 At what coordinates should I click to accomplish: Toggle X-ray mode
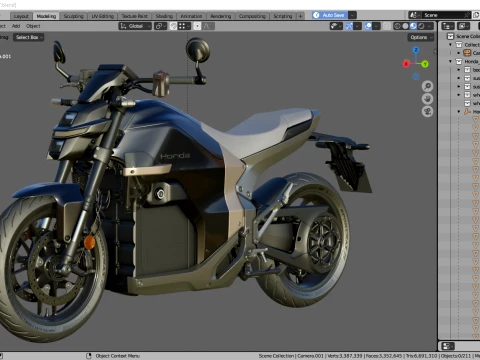(387, 26)
